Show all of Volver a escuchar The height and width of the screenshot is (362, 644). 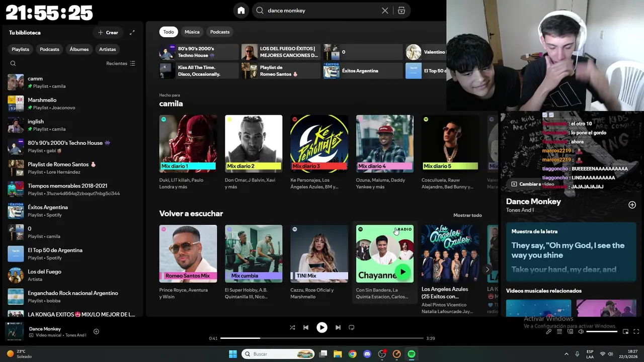click(x=467, y=215)
